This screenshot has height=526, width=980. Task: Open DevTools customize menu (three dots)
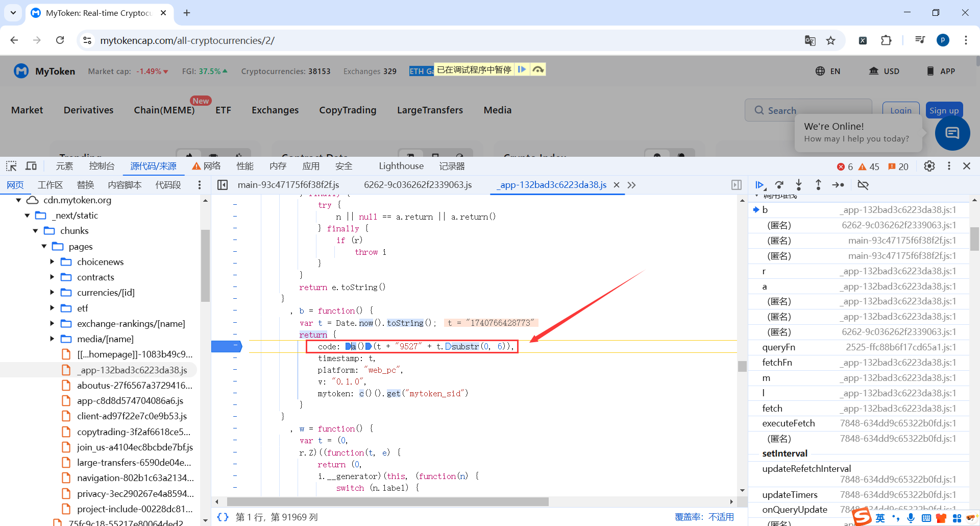click(949, 166)
